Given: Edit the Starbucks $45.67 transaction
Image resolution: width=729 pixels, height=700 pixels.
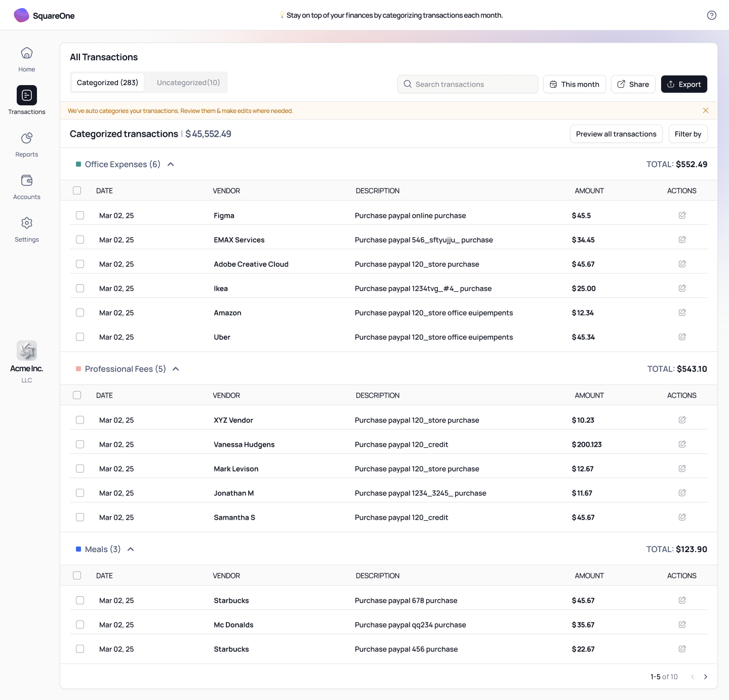Looking at the screenshot, I should click(682, 600).
